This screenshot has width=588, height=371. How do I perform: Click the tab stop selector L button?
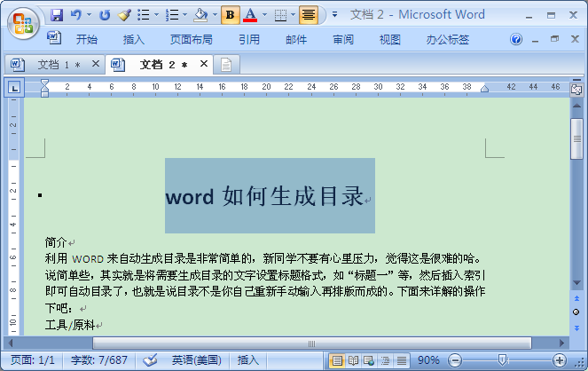coord(14,88)
